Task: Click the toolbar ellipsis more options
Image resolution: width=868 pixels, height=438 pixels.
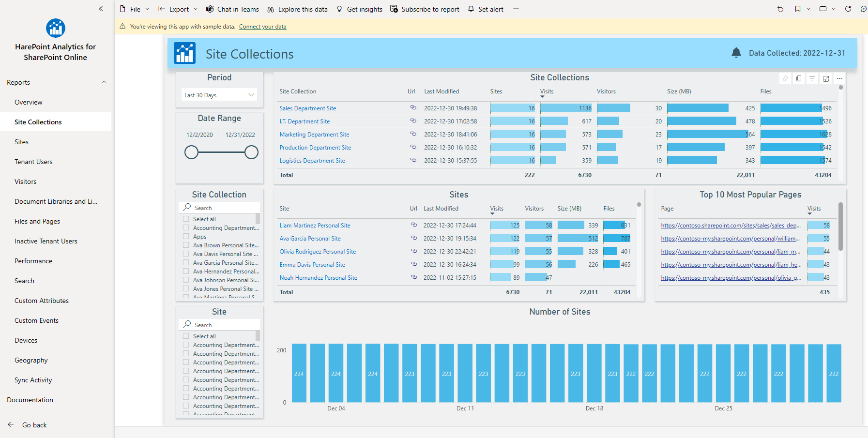Action: pos(516,9)
